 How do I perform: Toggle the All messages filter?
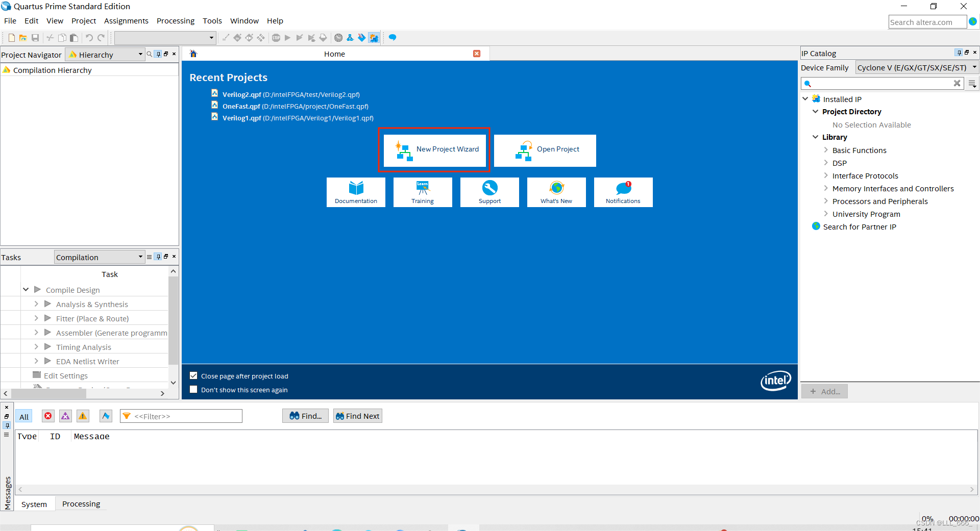point(24,416)
